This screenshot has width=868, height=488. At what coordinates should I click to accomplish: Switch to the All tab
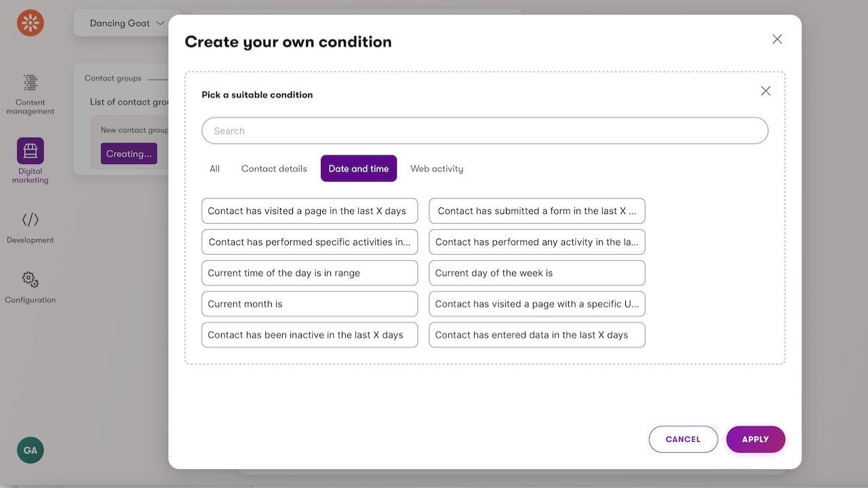tap(214, 169)
